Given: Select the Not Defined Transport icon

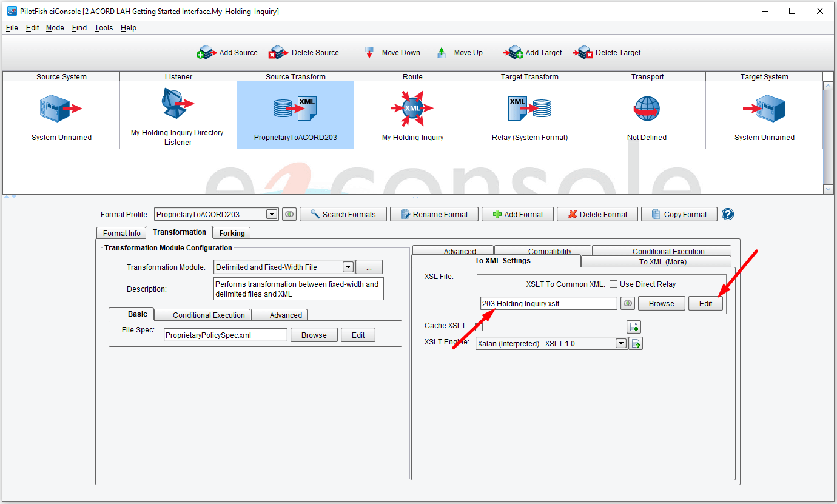Looking at the screenshot, I should click(x=647, y=109).
